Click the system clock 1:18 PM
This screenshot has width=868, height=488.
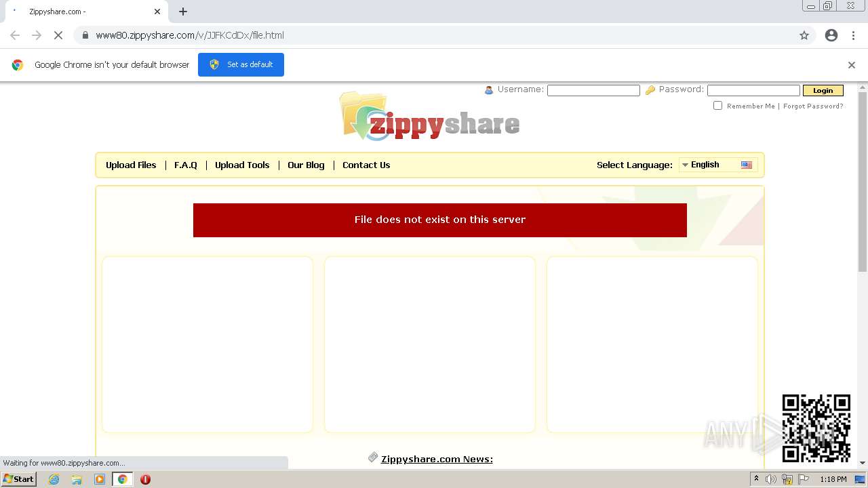pos(833,479)
